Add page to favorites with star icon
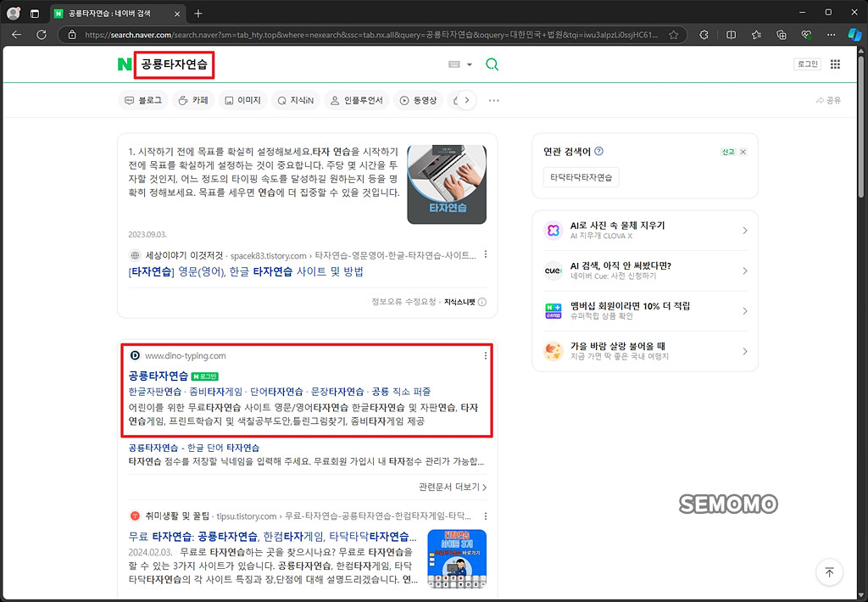 pos(673,35)
